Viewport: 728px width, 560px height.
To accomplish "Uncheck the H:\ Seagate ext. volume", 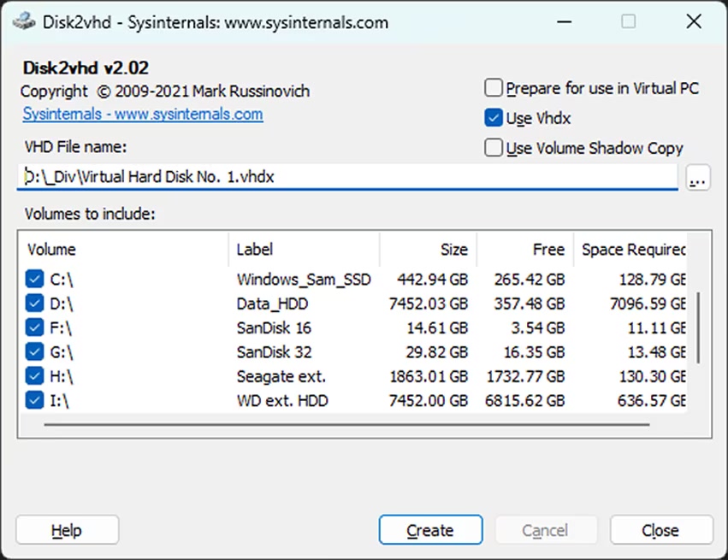I will point(34,376).
